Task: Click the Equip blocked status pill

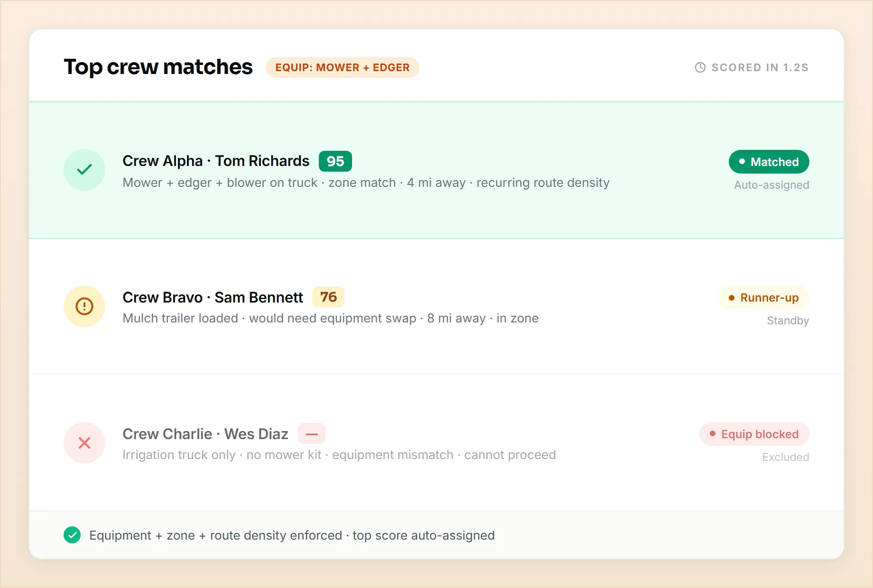Action: point(754,434)
